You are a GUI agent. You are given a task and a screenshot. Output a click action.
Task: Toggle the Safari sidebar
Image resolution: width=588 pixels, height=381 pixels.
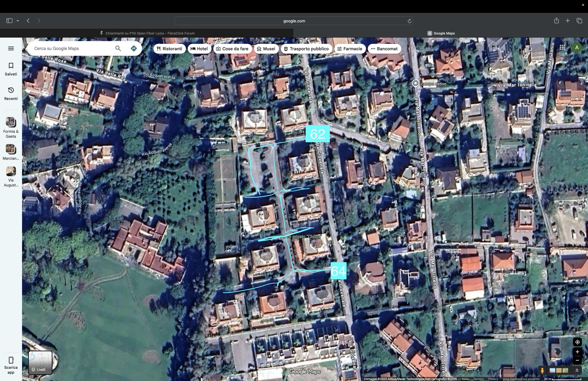coord(9,21)
